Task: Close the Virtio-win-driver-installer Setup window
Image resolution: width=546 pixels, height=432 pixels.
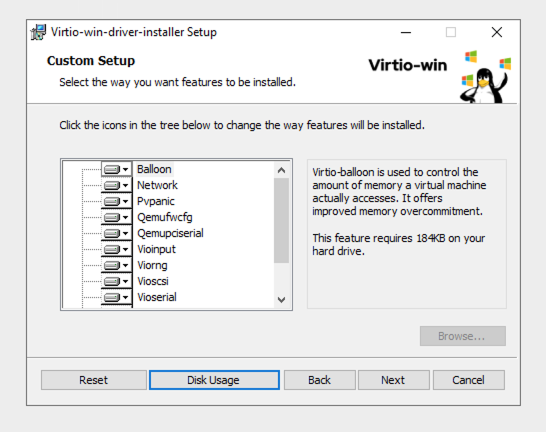Action: coord(497,32)
